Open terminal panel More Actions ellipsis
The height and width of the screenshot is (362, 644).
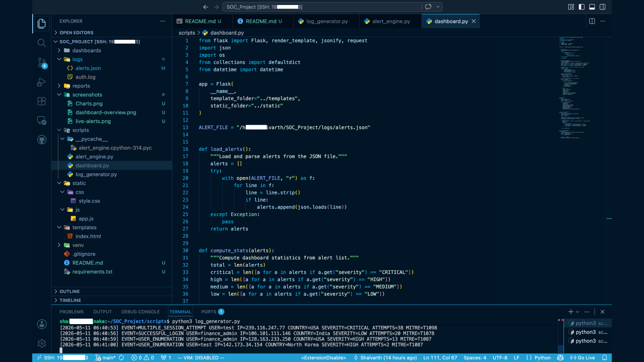[587, 312]
